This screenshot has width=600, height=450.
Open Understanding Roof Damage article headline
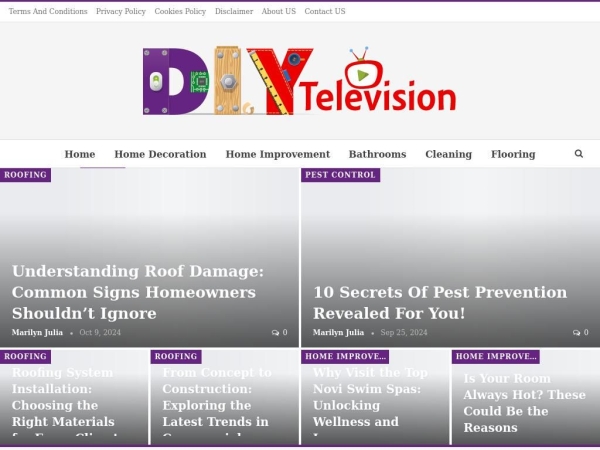point(138,292)
